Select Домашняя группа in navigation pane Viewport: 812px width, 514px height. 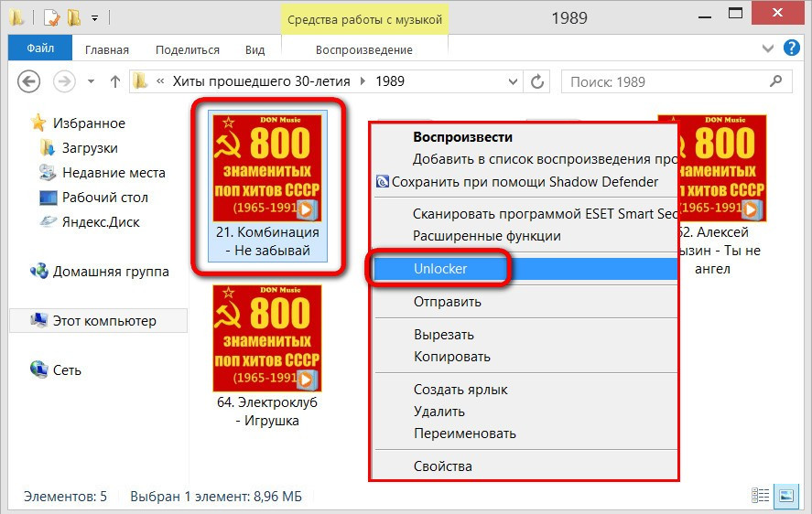coord(110,272)
